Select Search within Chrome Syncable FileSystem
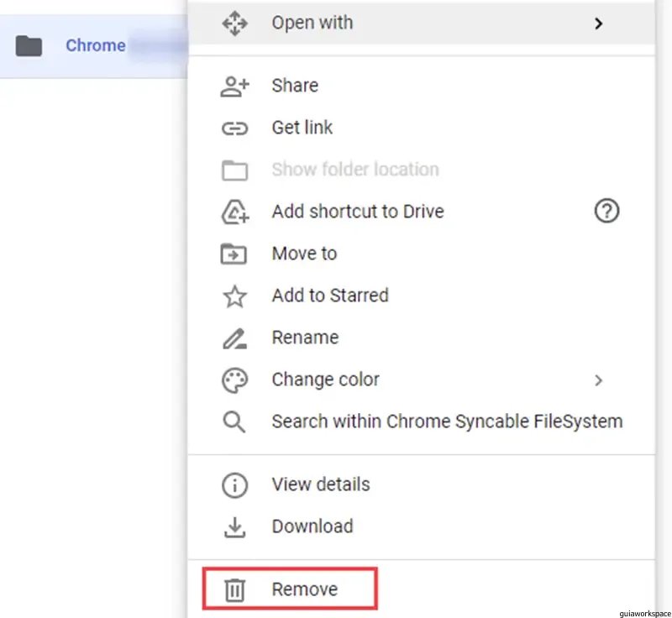 click(422, 422)
